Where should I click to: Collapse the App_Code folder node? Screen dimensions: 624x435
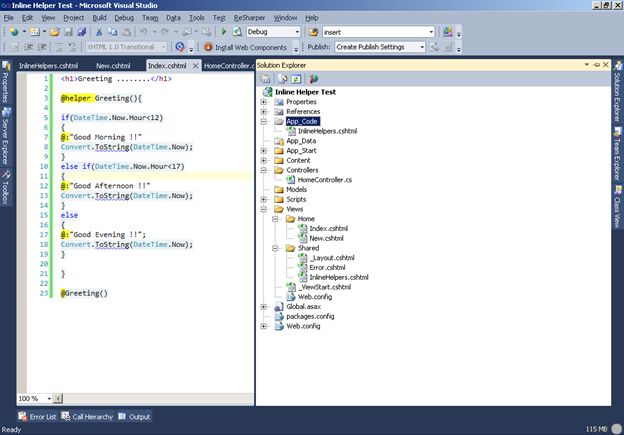[x=263, y=121]
